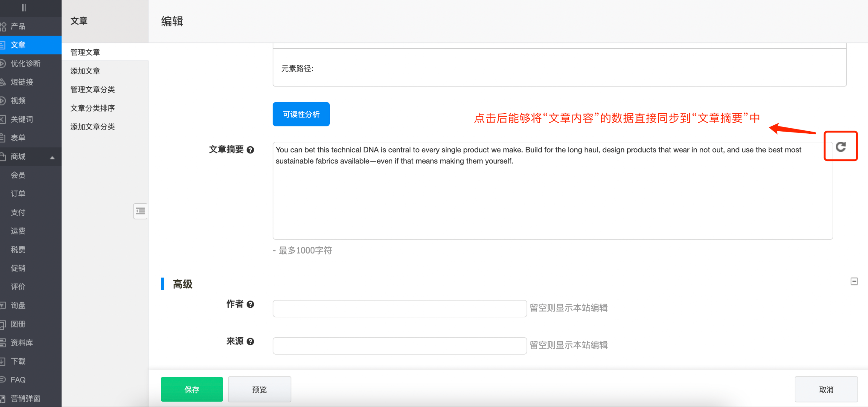
Task: Select the 下载 sidebar icon
Action: [18, 361]
